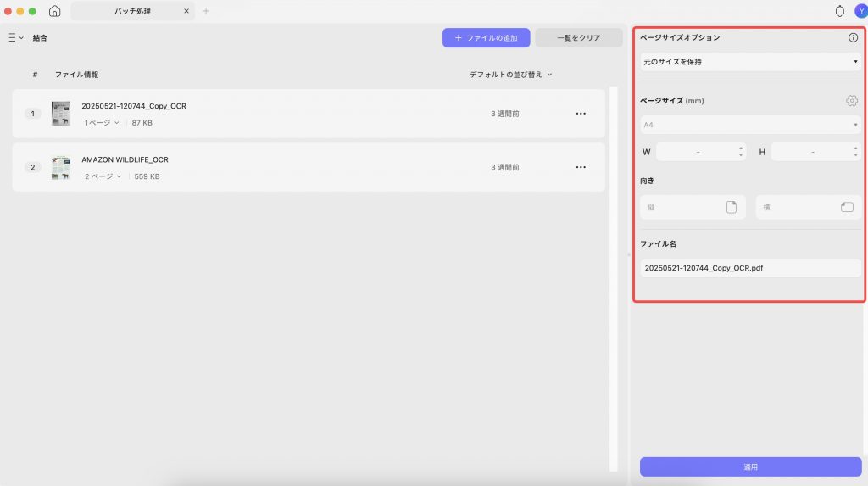868x486 pixels.
Task: Open a new tab with plus icon
Action: click(206, 11)
